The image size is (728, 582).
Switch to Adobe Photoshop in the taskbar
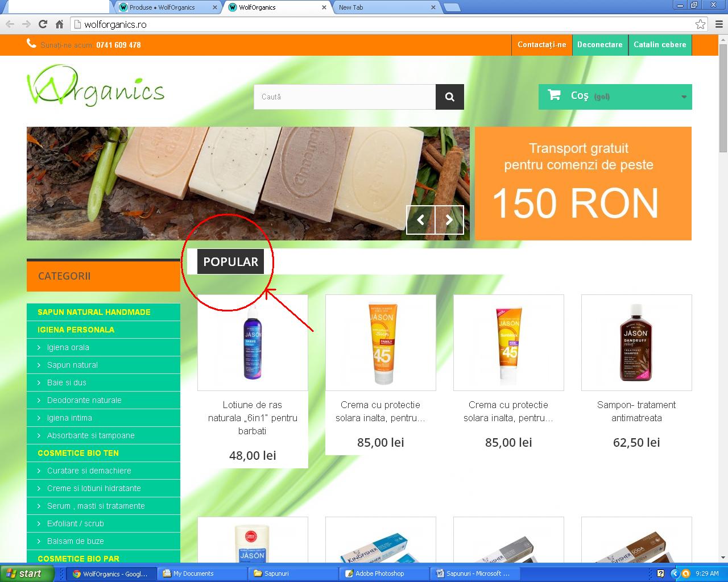pos(383,573)
